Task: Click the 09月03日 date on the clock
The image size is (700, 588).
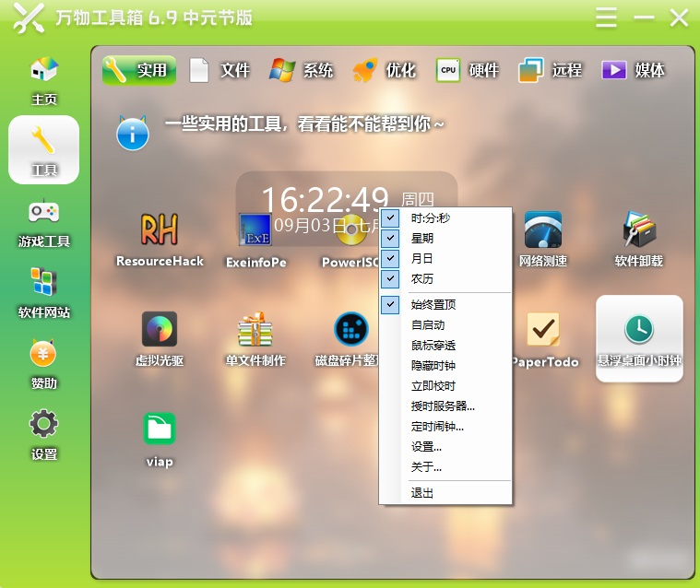Action: click(x=310, y=226)
